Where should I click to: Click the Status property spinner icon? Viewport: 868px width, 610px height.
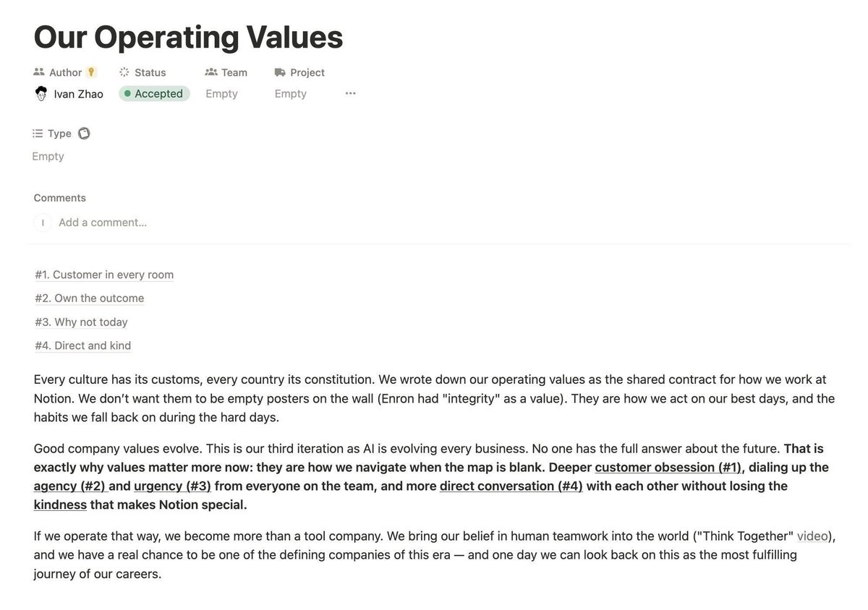[124, 72]
